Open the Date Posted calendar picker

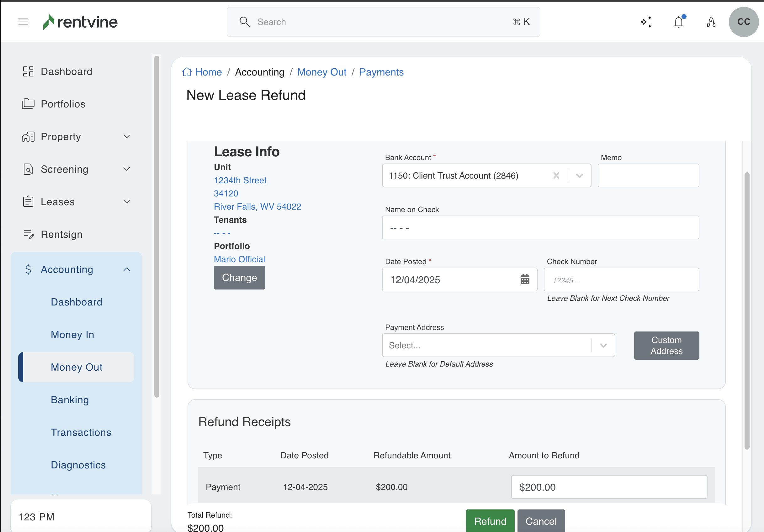525,280
